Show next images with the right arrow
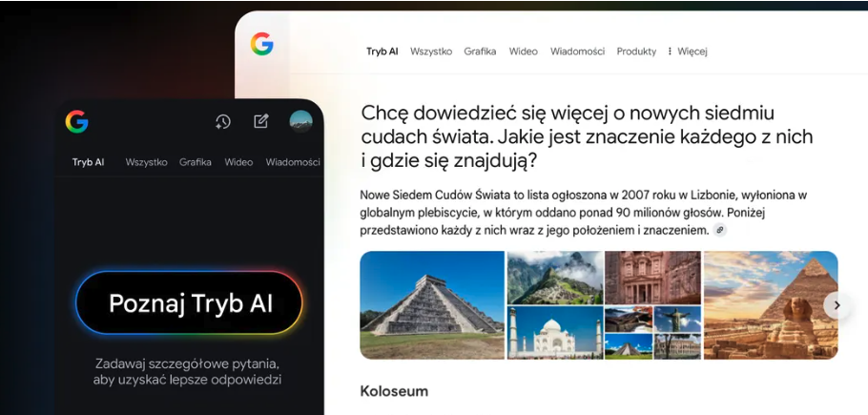Image resolution: width=868 pixels, height=415 pixels. [x=837, y=305]
